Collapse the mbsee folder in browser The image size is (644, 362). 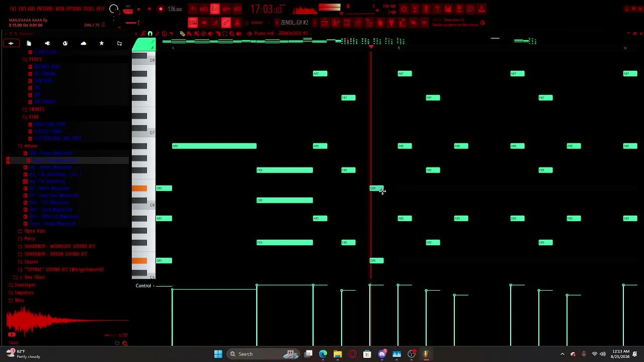(x=30, y=146)
